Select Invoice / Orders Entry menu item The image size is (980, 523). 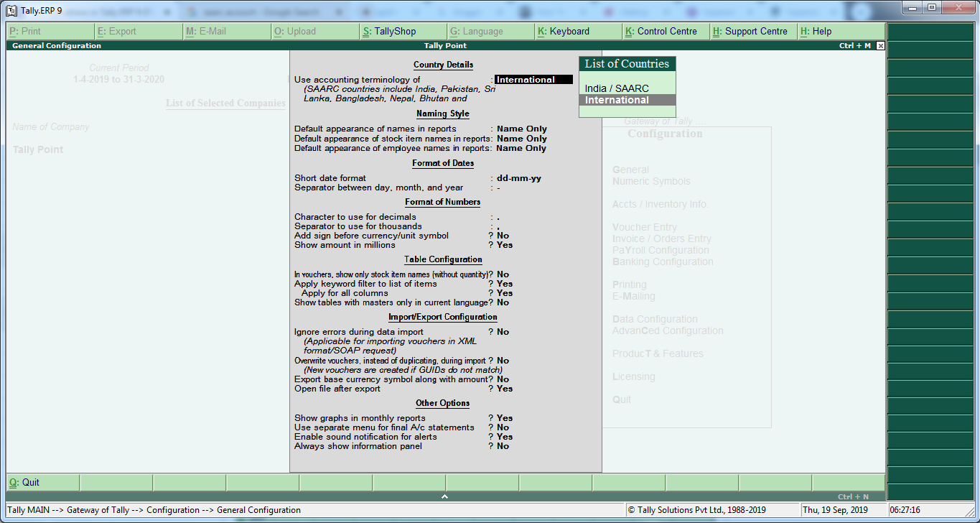tap(662, 239)
